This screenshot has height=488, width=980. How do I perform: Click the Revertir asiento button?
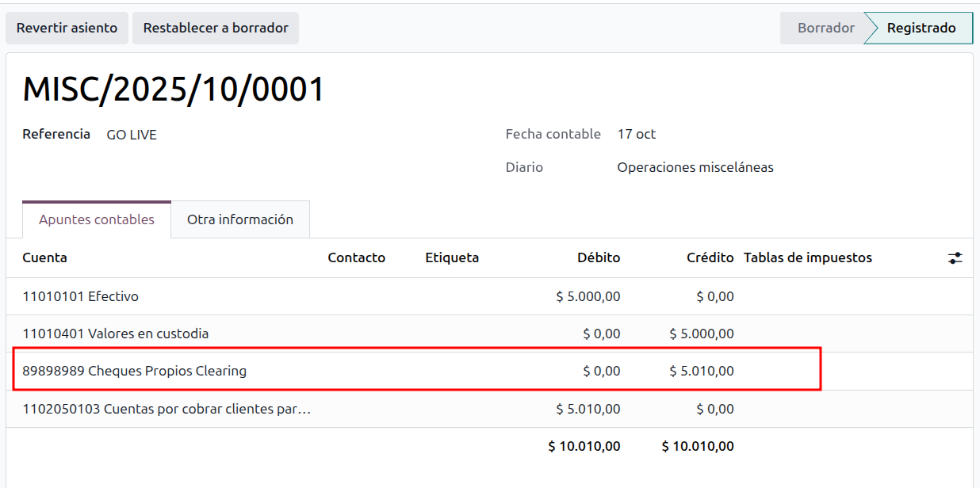click(x=67, y=28)
